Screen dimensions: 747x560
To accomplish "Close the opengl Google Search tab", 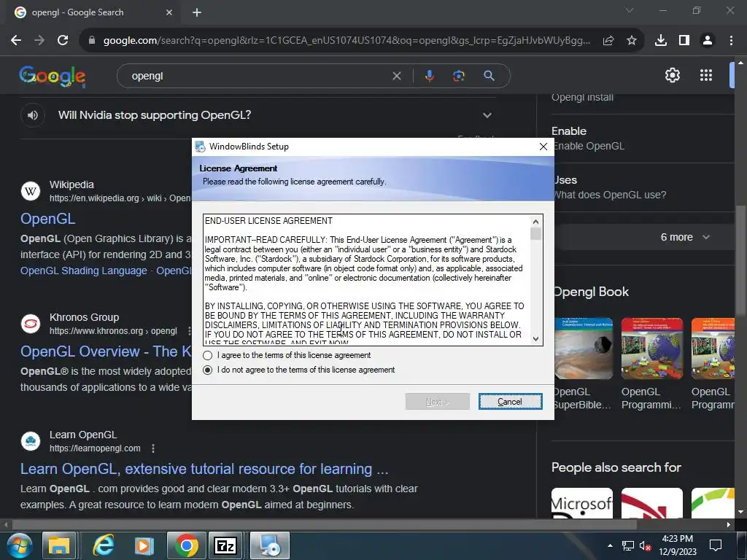I will [169, 12].
